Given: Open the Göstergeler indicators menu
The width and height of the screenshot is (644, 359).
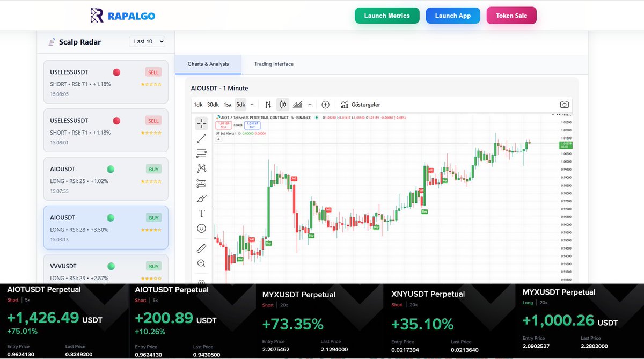Looking at the screenshot, I should 361,105.
